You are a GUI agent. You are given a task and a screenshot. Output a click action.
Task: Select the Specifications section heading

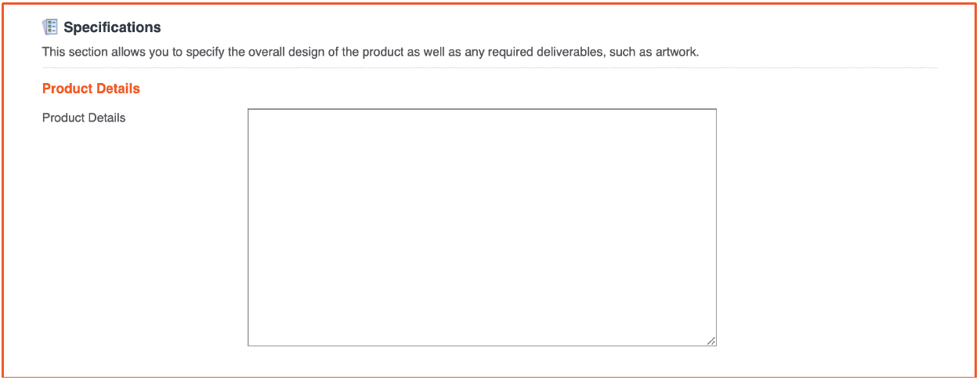(x=112, y=27)
